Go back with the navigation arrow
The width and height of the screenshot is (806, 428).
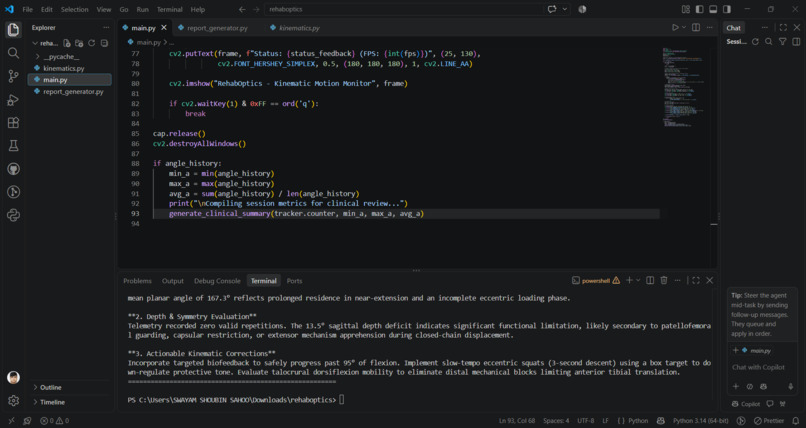(x=243, y=9)
